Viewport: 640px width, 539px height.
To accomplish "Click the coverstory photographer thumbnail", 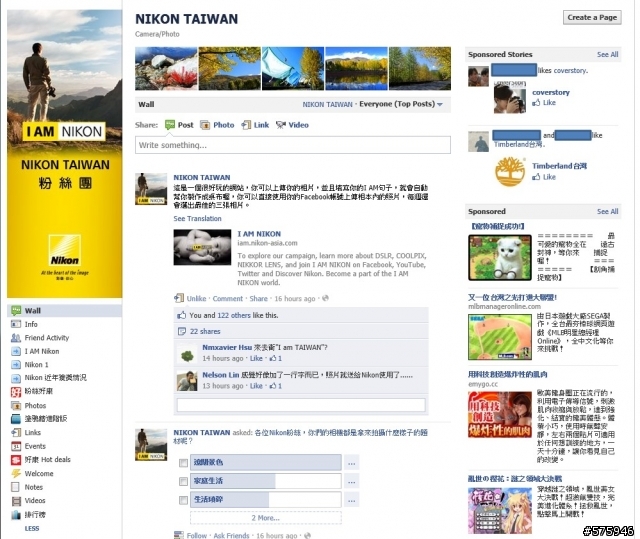I will coord(510,99).
